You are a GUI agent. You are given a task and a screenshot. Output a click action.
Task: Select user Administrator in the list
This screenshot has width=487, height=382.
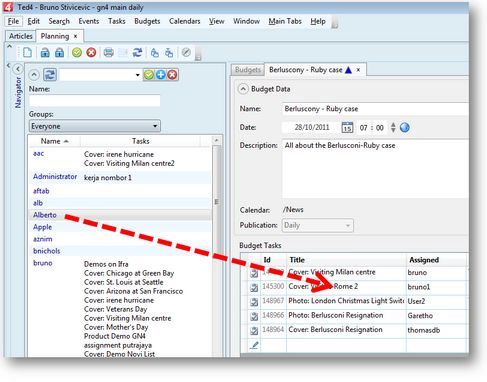tap(55, 177)
